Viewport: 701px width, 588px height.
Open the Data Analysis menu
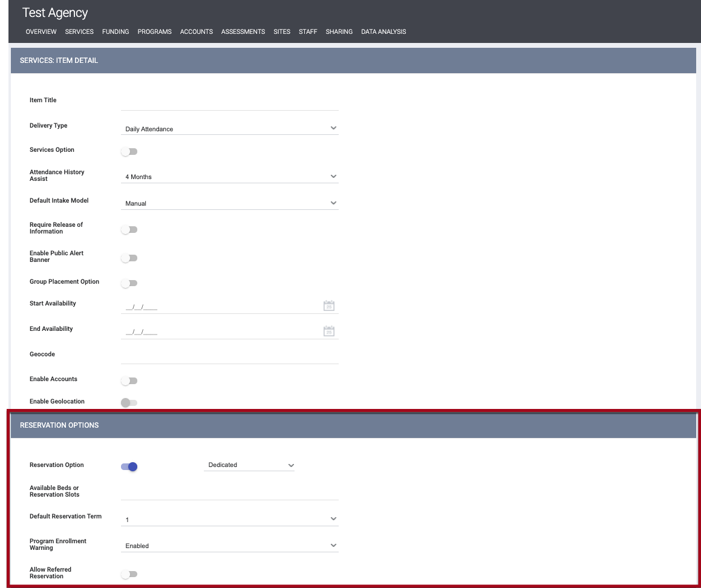tap(383, 31)
